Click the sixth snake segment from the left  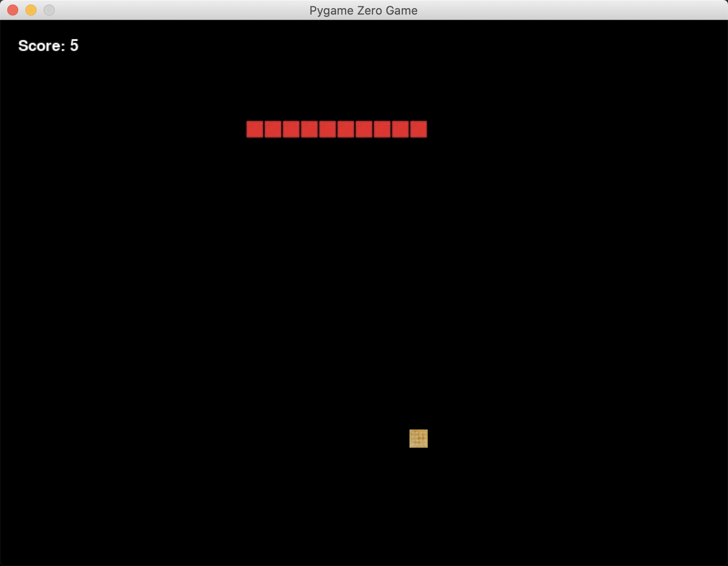point(346,129)
